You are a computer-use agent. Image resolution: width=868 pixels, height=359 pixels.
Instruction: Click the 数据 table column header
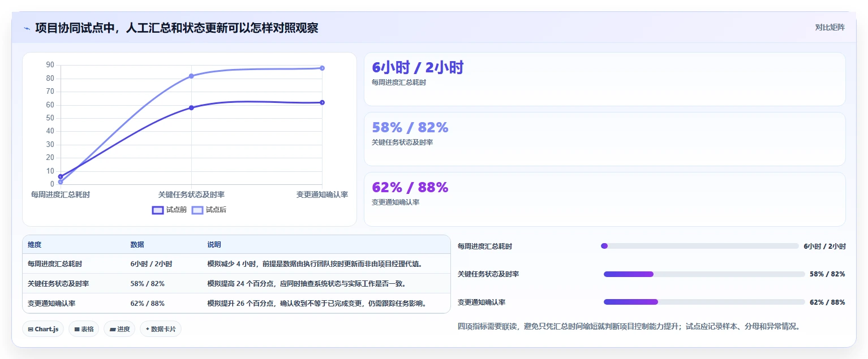137,245
